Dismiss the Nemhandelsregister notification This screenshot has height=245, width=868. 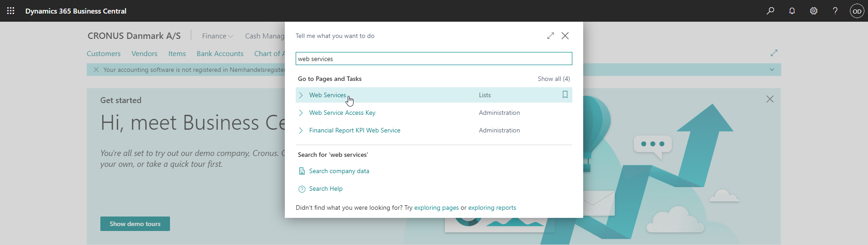point(96,70)
